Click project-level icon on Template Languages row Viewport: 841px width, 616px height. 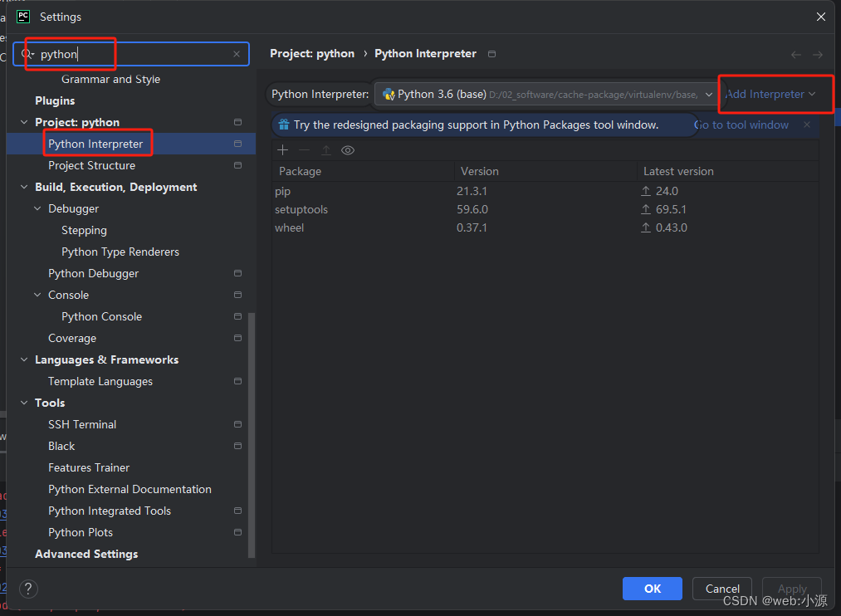pyautogui.click(x=237, y=381)
